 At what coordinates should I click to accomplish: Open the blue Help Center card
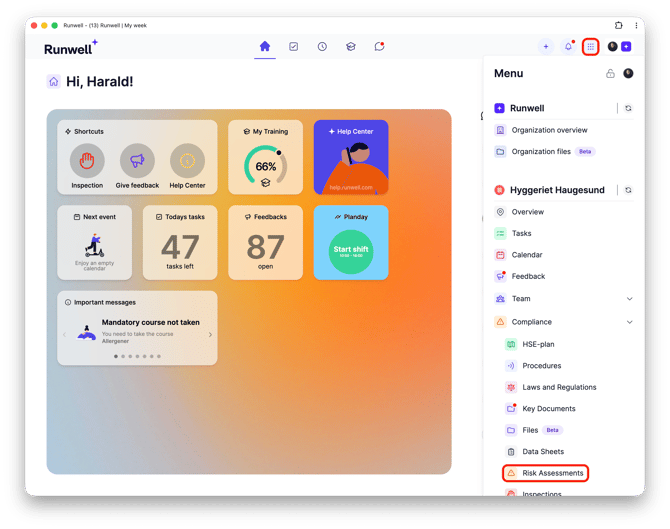click(x=351, y=157)
